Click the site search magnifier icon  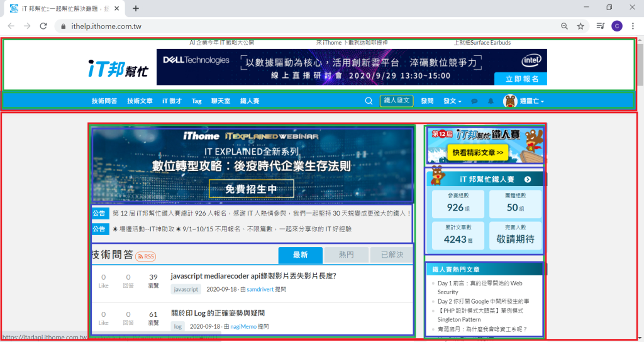(x=369, y=101)
